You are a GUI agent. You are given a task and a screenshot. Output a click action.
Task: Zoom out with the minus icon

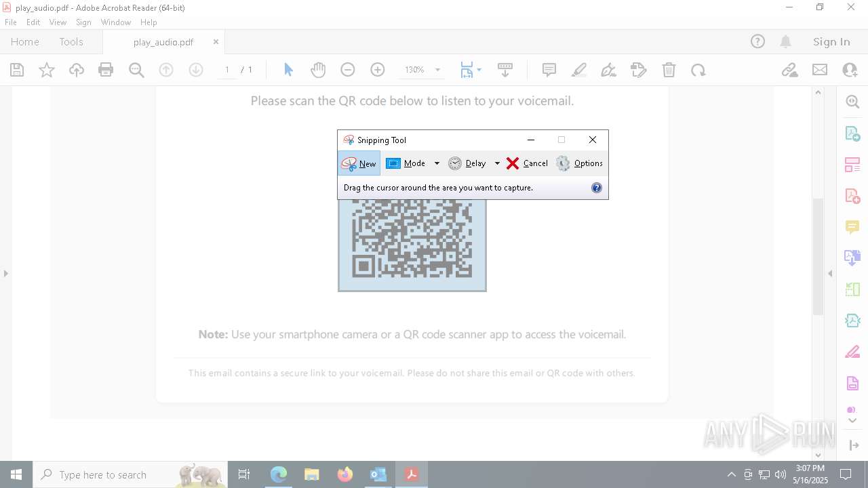pyautogui.click(x=348, y=70)
